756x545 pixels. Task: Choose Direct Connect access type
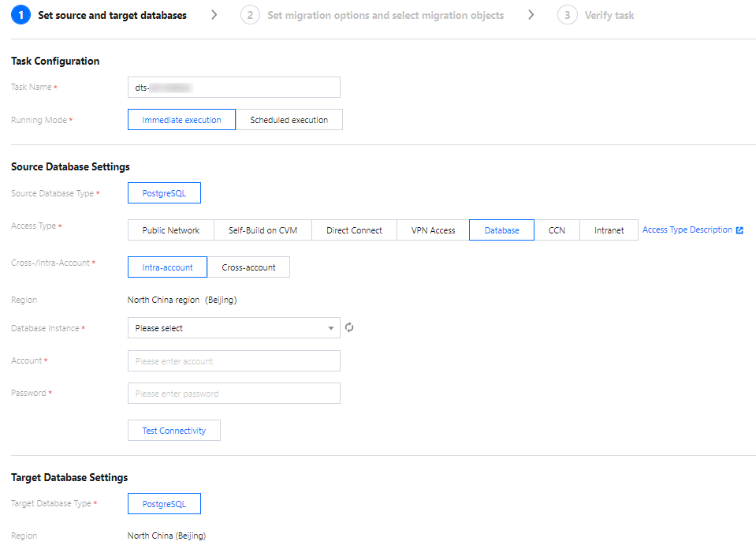click(354, 230)
